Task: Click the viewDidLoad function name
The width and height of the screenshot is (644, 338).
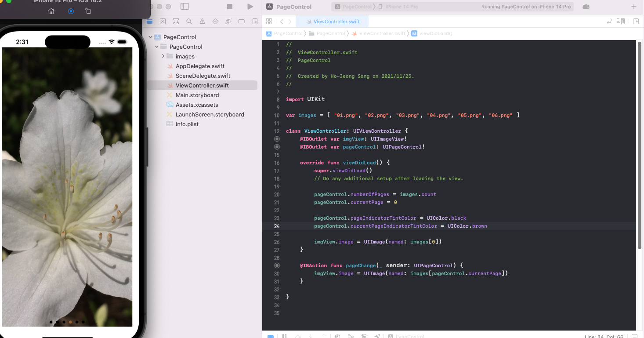Action: pos(359,163)
